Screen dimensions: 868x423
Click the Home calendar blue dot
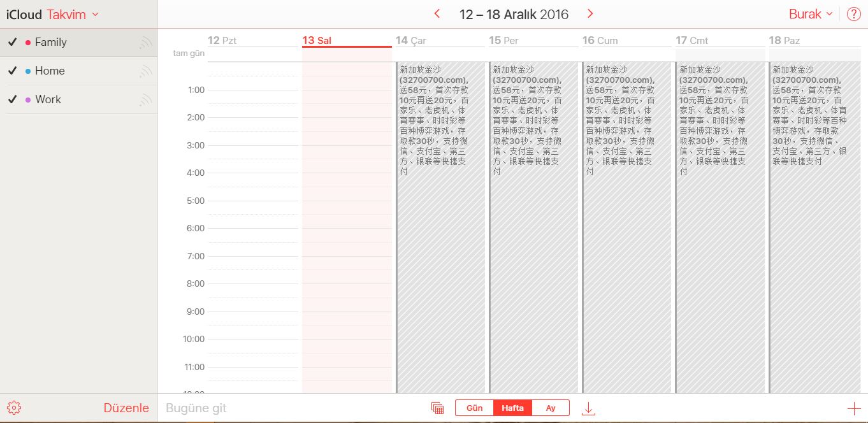28,71
